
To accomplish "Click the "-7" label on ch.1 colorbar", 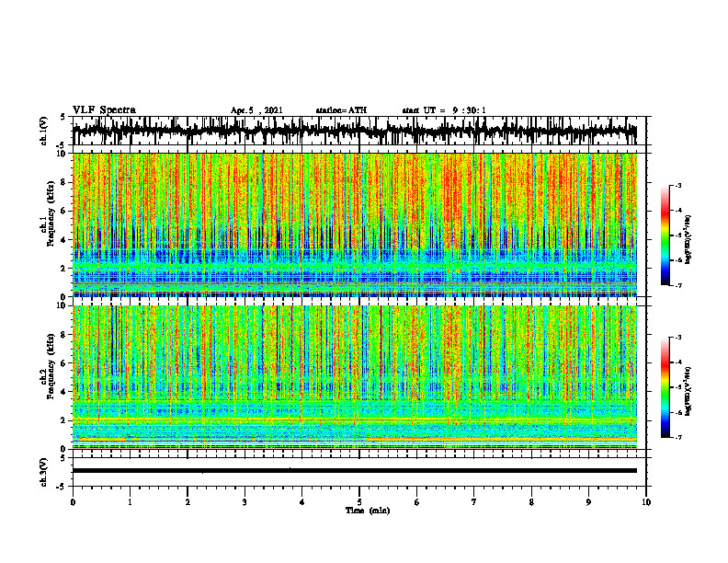I will (x=677, y=285).
